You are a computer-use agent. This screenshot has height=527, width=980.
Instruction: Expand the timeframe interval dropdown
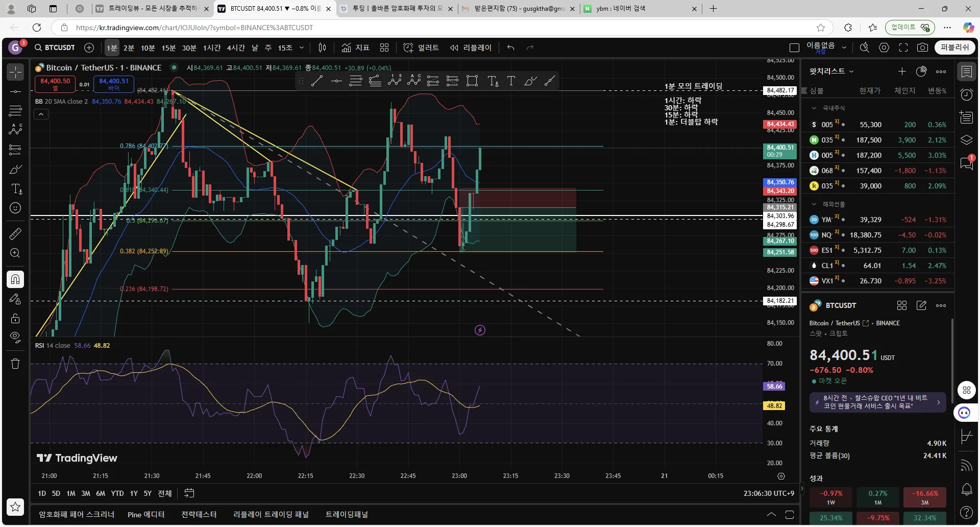point(302,47)
